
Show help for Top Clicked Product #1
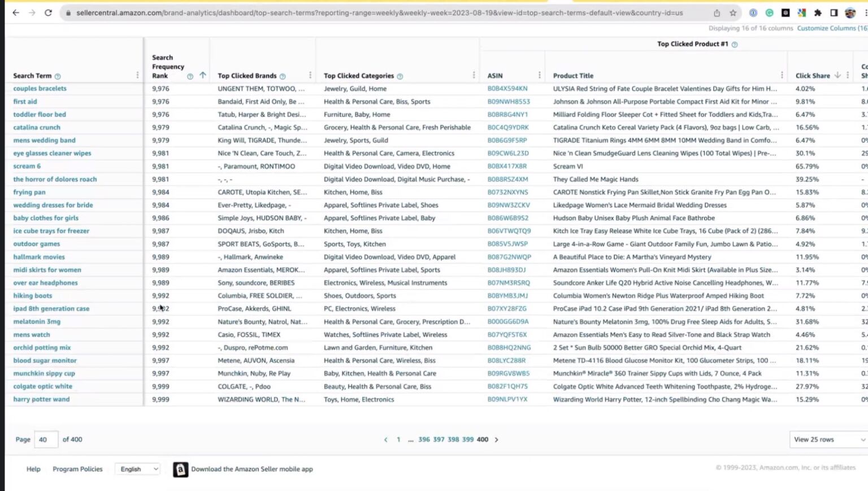(x=735, y=44)
